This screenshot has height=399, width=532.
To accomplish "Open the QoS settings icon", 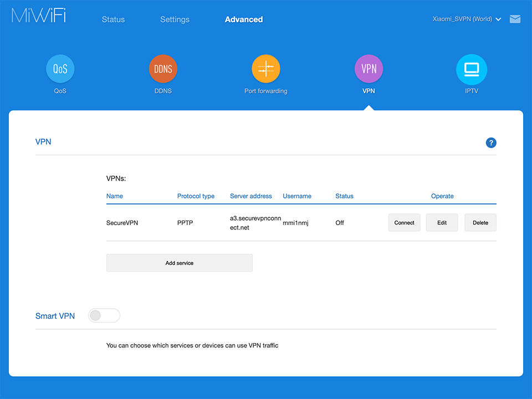I will [x=60, y=69].
